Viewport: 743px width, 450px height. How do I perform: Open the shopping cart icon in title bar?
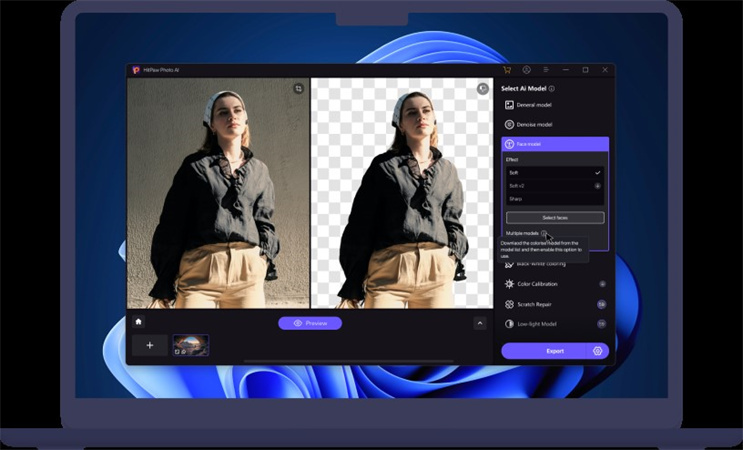click(x=507, y=70)
